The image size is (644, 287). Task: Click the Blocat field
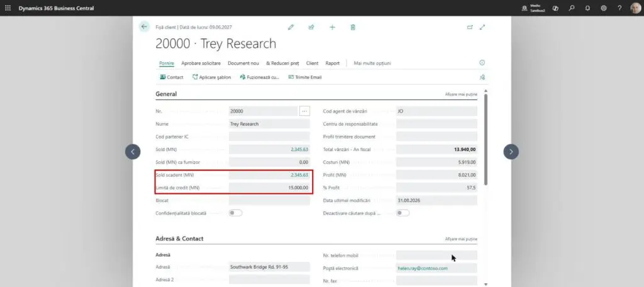pyautogui.click(x=269, y=200)
